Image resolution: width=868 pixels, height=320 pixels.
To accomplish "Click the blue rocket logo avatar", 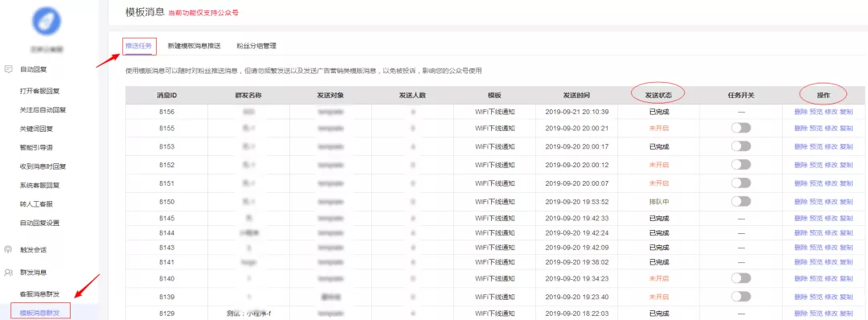I will pos(47,22).
